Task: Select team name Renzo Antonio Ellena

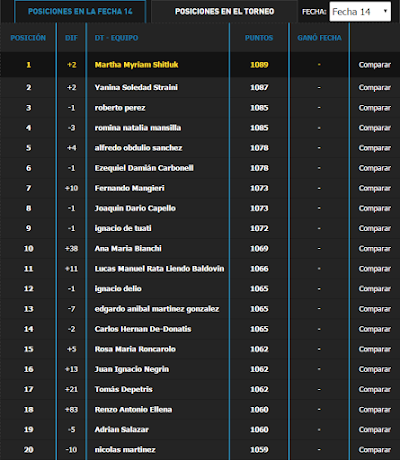Action: 133,410
